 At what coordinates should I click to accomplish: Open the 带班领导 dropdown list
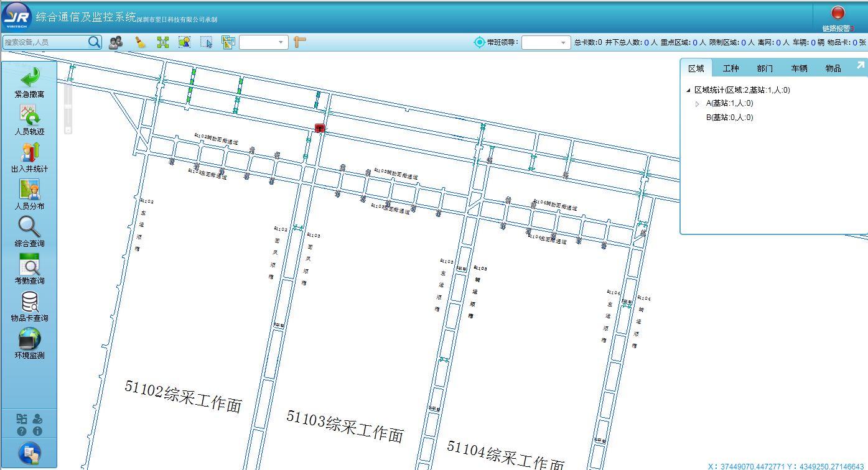point(546,42)
